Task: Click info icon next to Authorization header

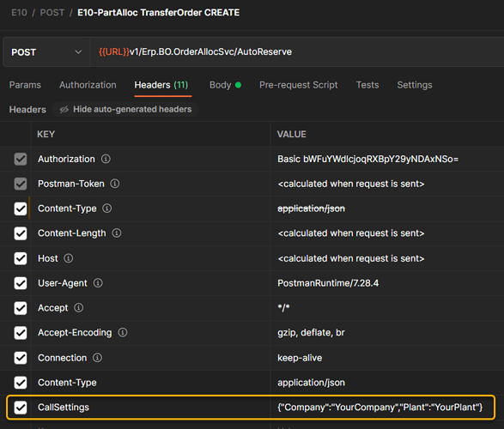Action: coord(106,159)
